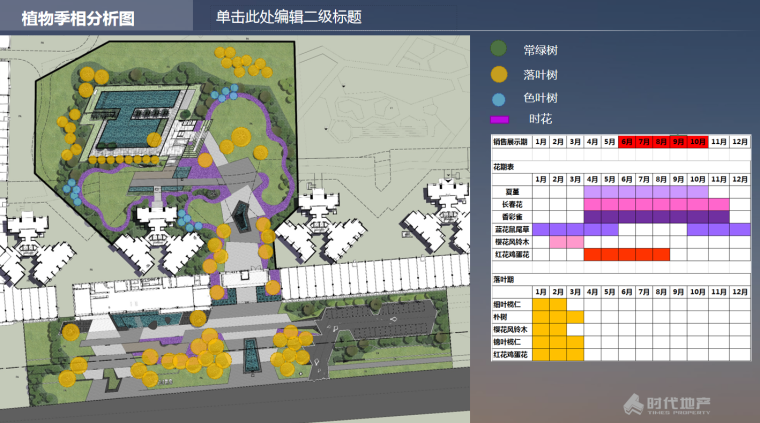760x423 pixels.
Task: Click the 蓝花鼠尾草 row label
Action: pyautogui.click(x=510, y=229)
